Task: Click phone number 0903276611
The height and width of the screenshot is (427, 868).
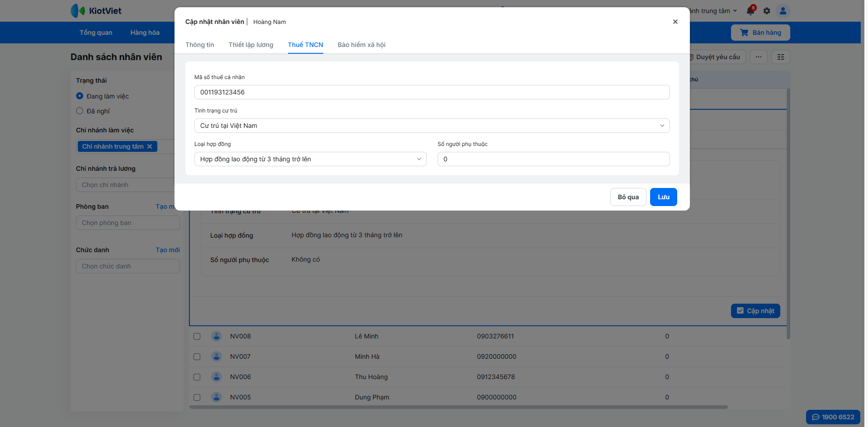Action: [495, 336]
